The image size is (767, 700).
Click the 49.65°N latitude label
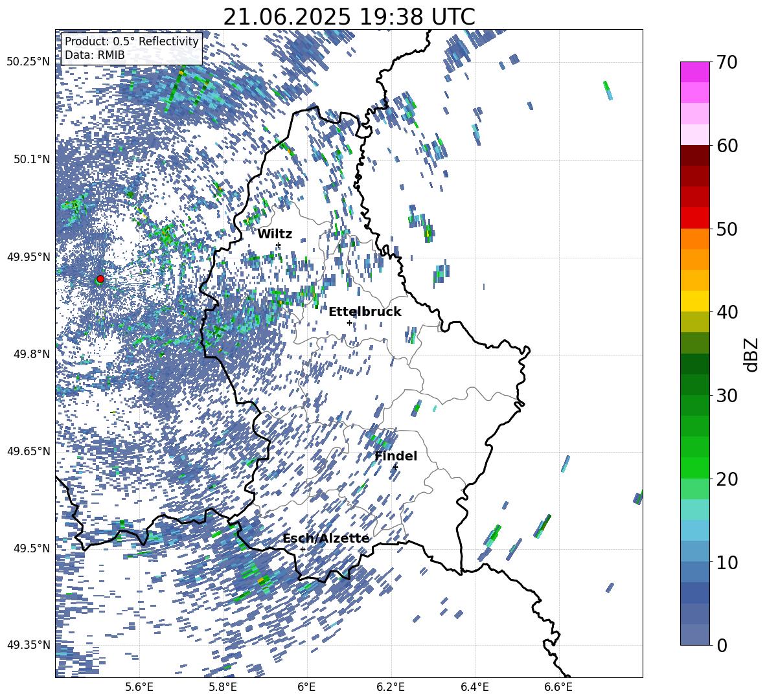click(29, 451)
